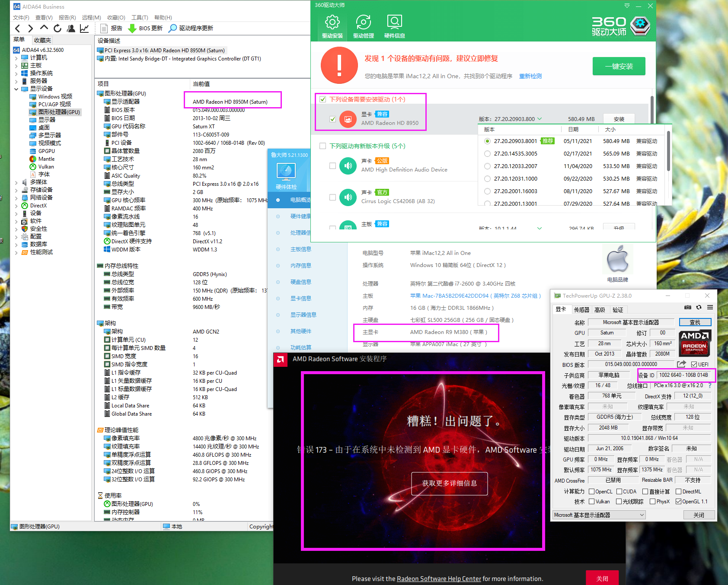Refresh the AIDA64 page with the toolbar icon

[x=57, y=29]
